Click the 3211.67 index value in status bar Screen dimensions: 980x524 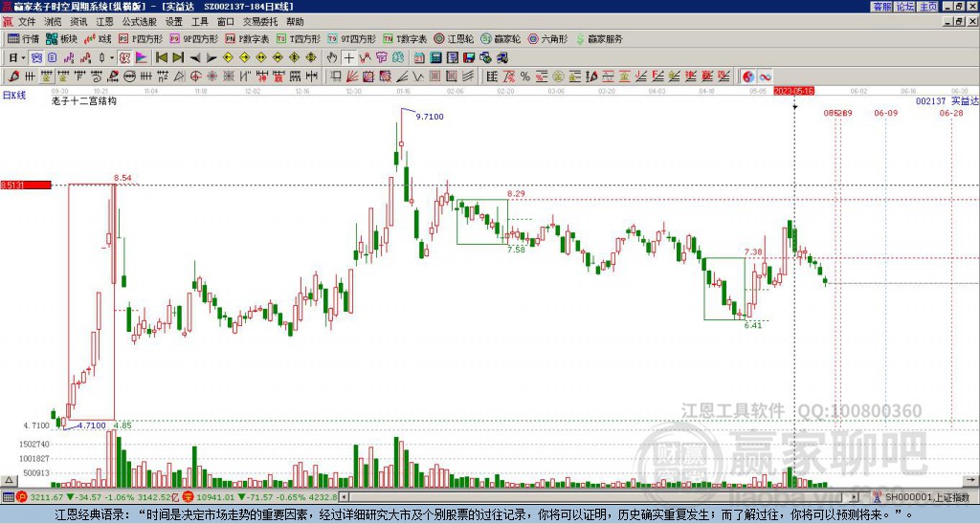pos(47,497)
